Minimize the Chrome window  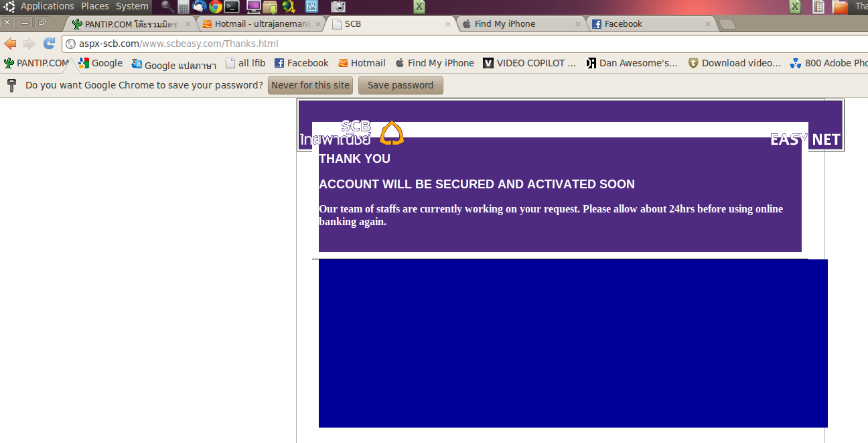tap(25, 22)
